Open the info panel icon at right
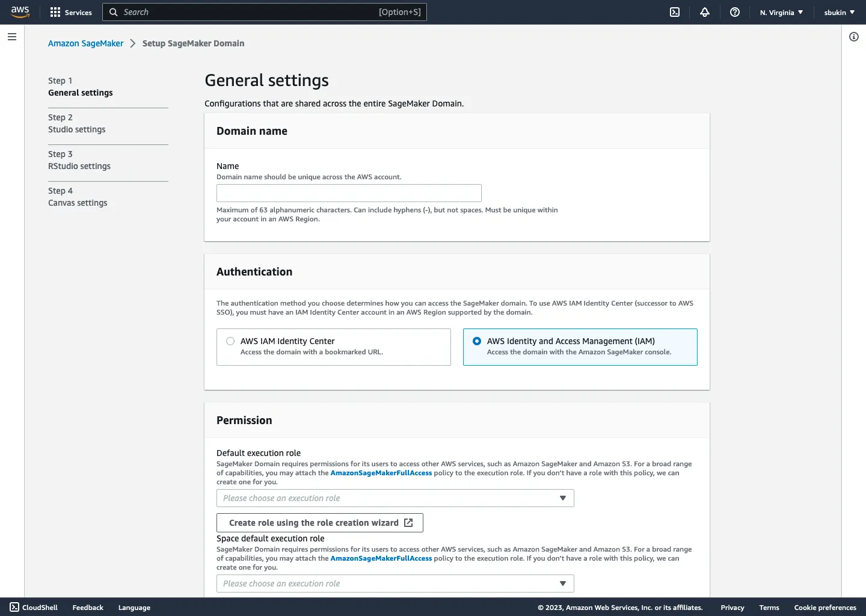Screen dimensions: 866x616 [853, 37]
